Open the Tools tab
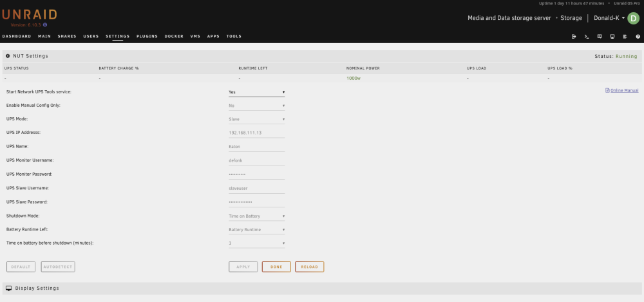The height and width of the screenshot is (302, 644). [x=234, y=36]
